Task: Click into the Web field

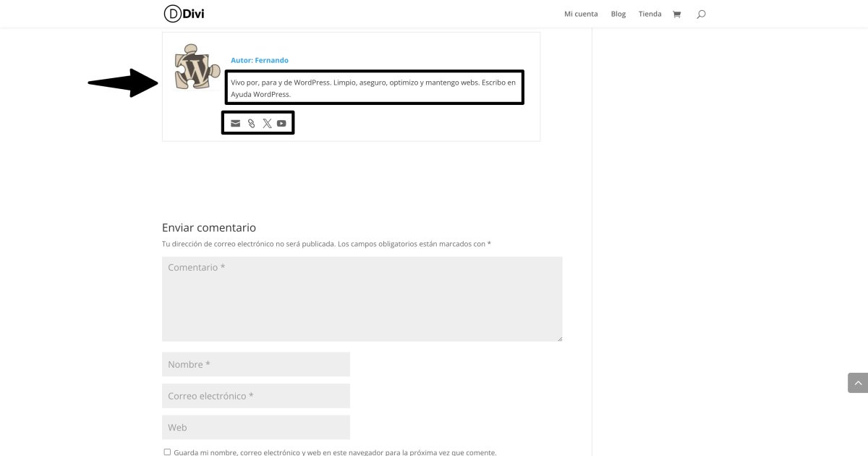Action: point(256,427)
